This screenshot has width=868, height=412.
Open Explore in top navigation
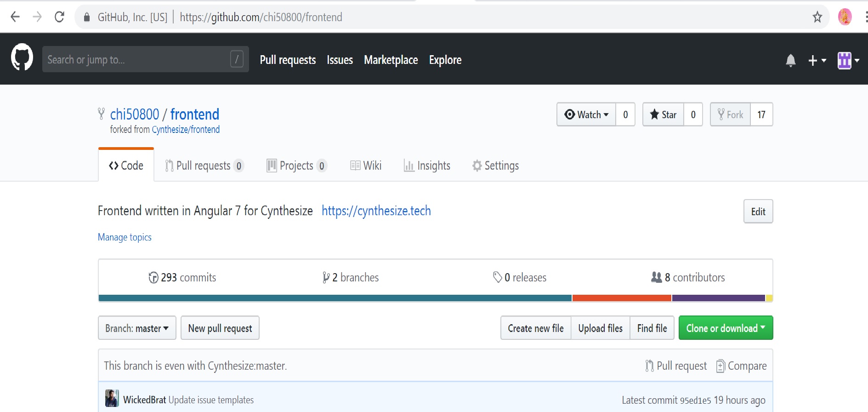(445, 60)
